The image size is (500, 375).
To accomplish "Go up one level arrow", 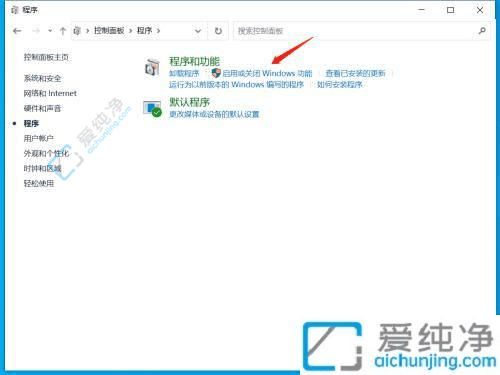I will click(63, 31).
